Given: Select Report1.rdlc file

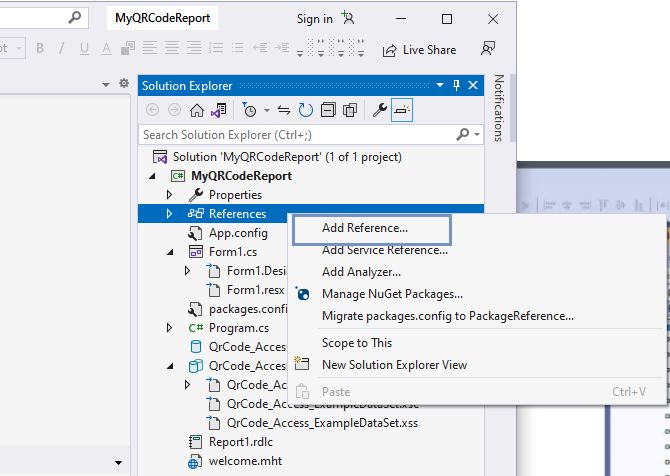Looking at the screenshot, I should click(241, 442).
